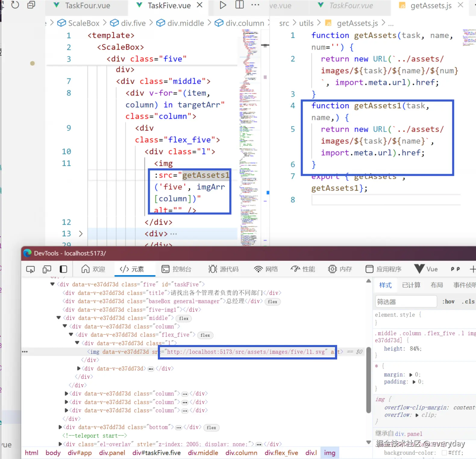Collapse the div class five taskFive node
Screen dimensions: 476x459
pyautogui.click(x=52, y=284)
